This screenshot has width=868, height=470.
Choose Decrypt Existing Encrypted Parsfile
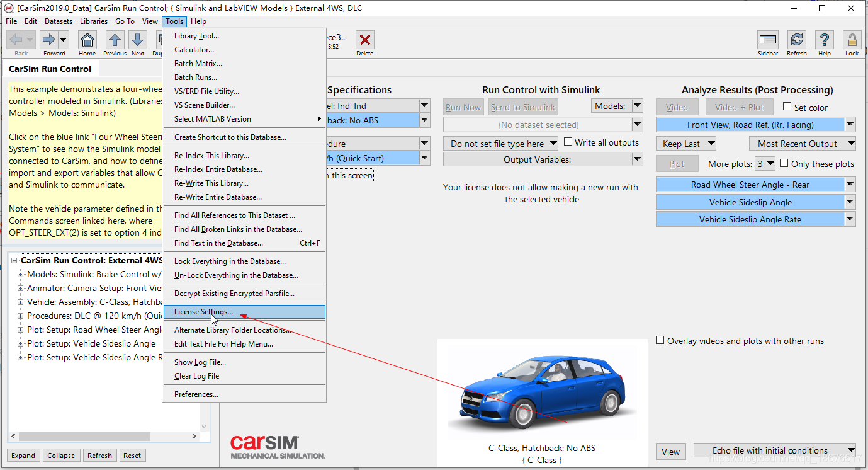(244, 294)
